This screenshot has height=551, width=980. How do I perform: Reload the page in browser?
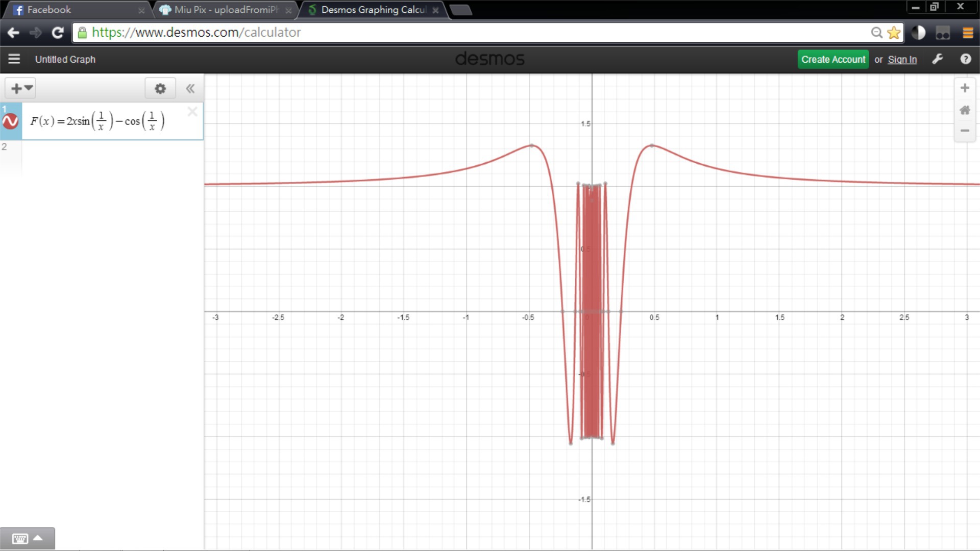[x=58, y=33]
